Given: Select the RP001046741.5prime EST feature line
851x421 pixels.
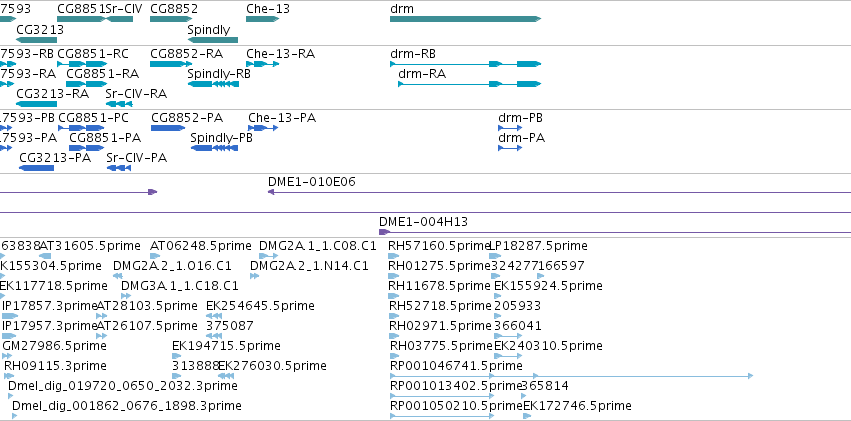Looking at the screenshot, I should [571, 375].
